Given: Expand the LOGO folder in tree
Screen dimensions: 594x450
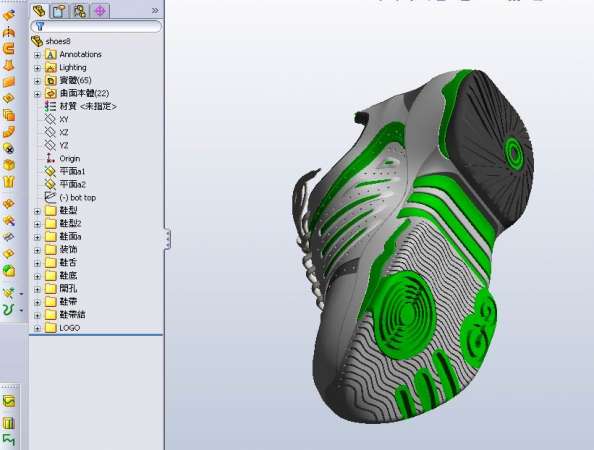Looking at the screenshot, I should 37,328.
